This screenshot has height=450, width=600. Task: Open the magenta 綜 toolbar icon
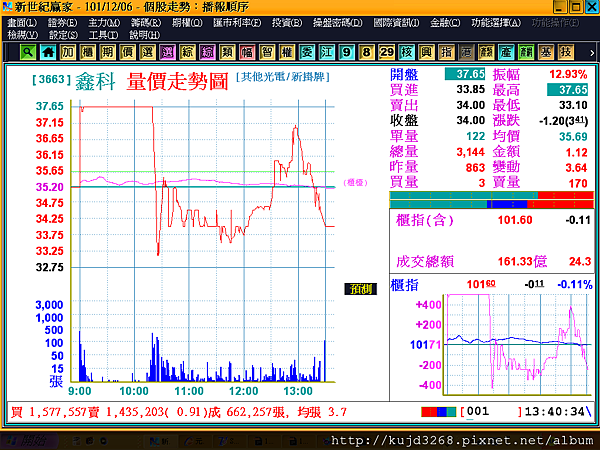207,52
